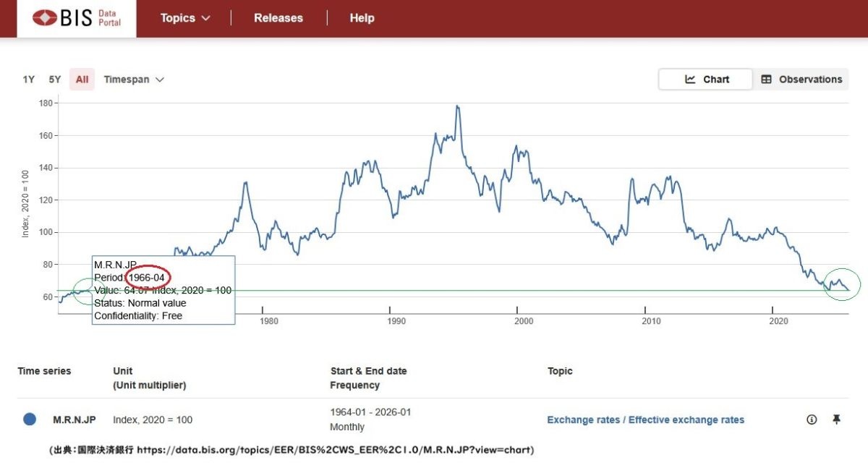Select the 1Y time range
This screenshot has height=465, width=868.
29,80
